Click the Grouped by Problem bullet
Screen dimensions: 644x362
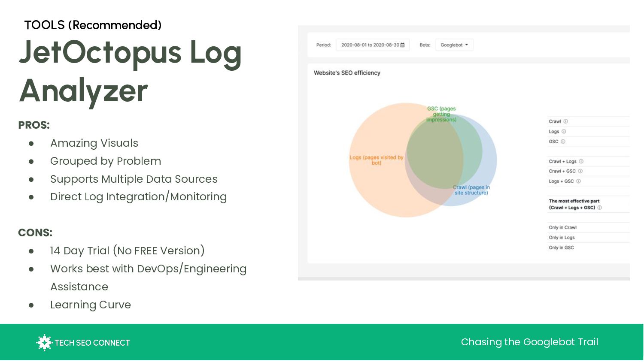pos(106,161)
